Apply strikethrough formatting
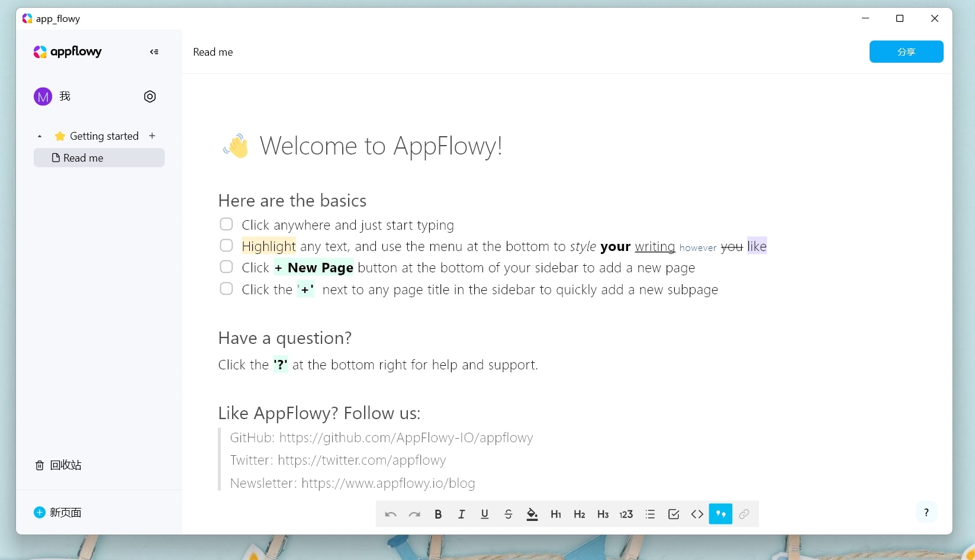 508,514
